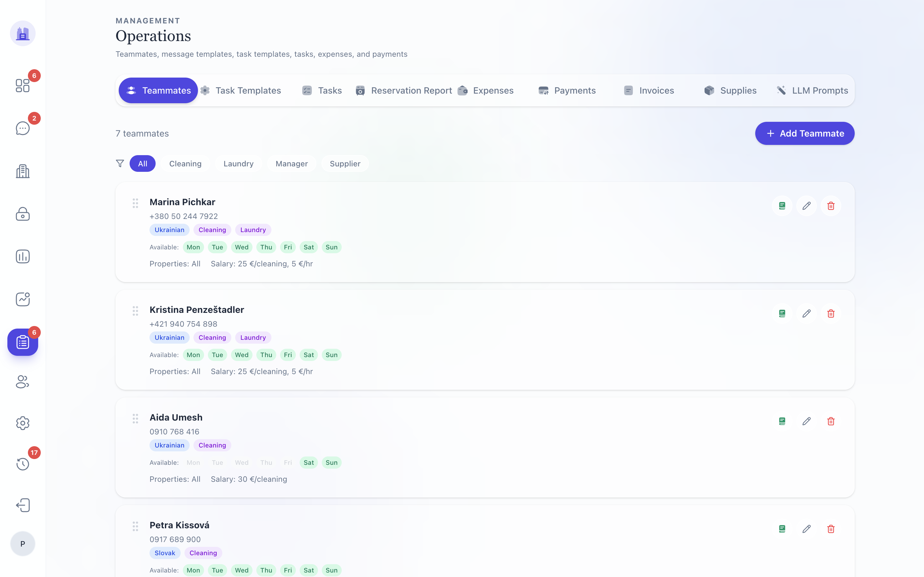The height and width of the screenshot is (577, 924).
Task: Select the Cleaning filter chip
Action: [185, 164]
